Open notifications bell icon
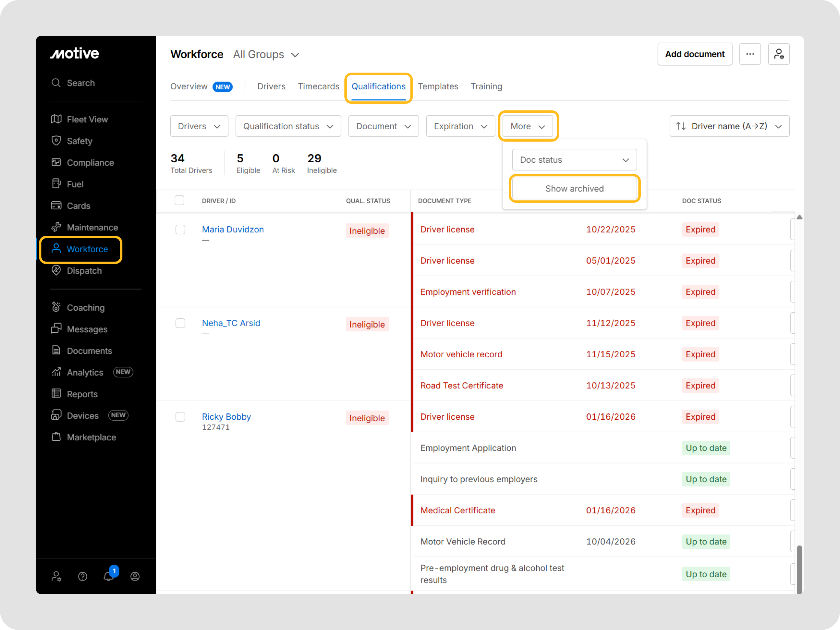This screenshot has height=630, width=840. point(109,576)
